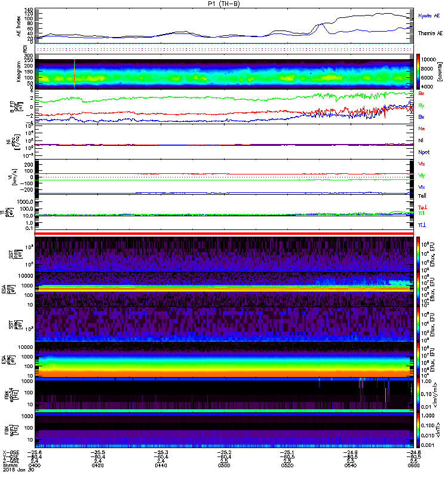448x478 pixels.
Task: Click the "2016 Jan 30" date label
Action: point(19,470)
